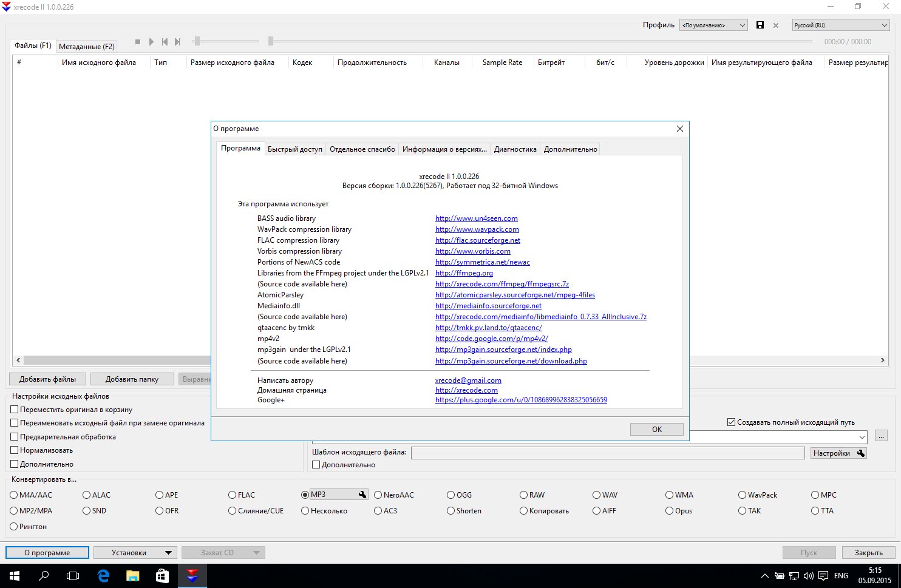
Task: Close the О программе dialog
Action: (680, 129)
